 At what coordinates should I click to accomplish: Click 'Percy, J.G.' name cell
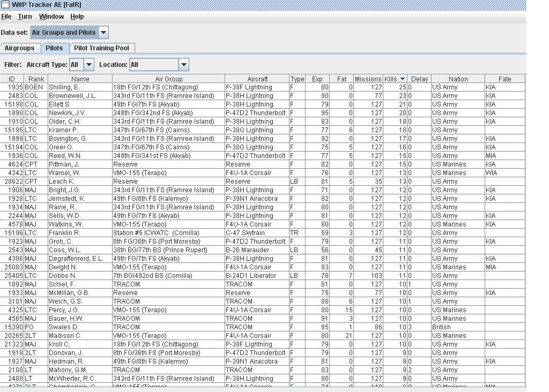[80, 310]
